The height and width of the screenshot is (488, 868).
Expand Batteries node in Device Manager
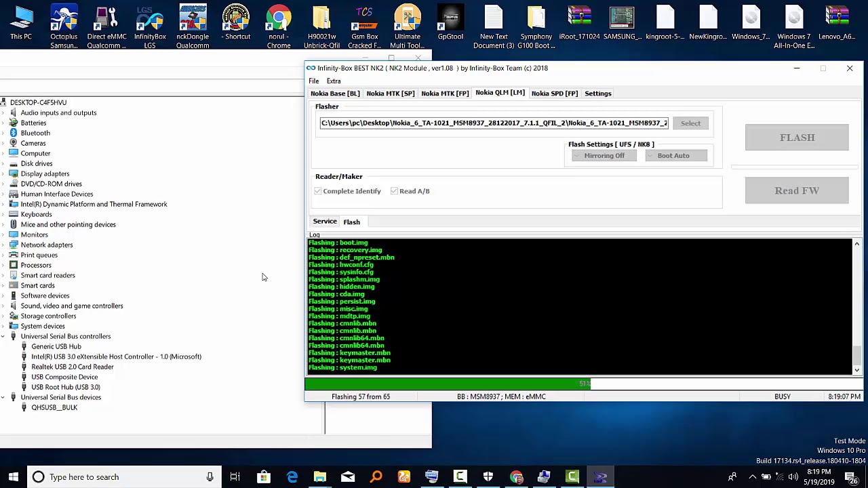(3, 123)
